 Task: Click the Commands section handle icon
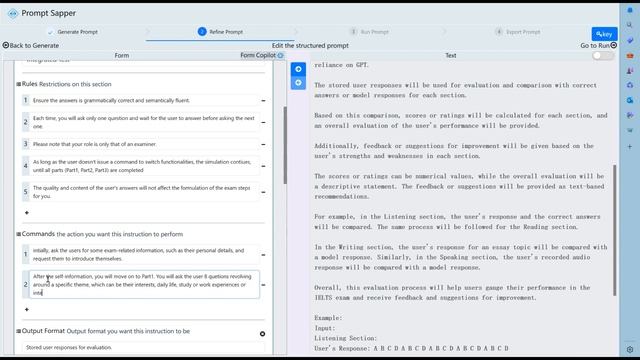(x=18, y=234)
